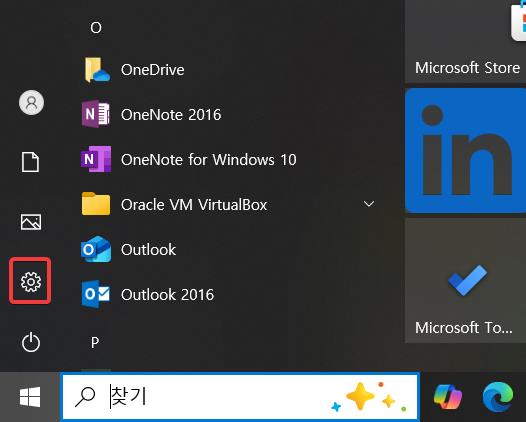
Task: Open the LinkedIn tile
Action: click(x=466, y=151)
